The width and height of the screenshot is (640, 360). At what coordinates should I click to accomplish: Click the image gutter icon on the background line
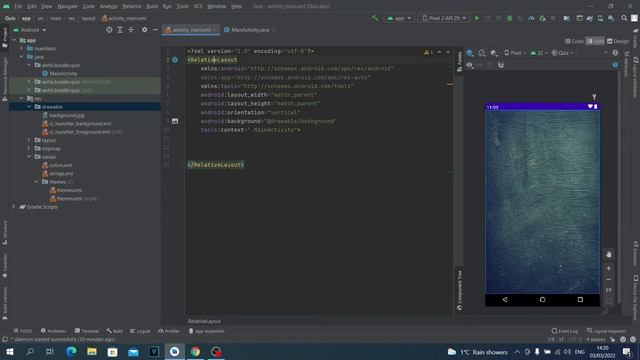tap(175, 121)
